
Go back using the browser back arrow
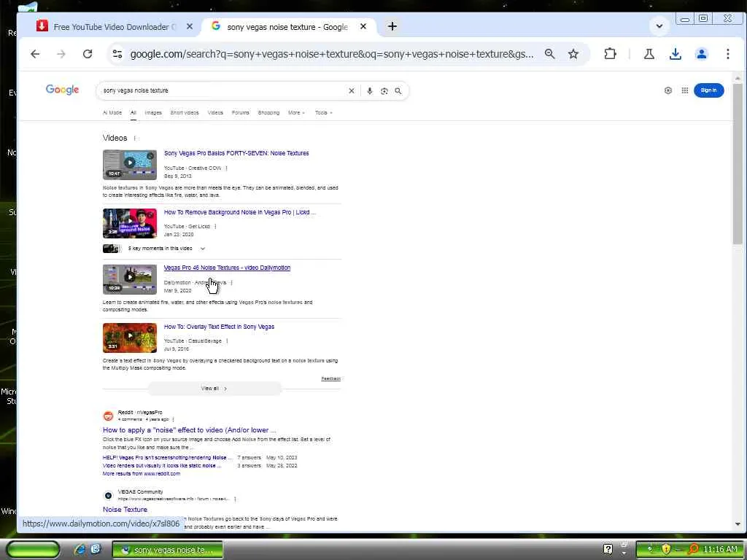pyautogui.click(x=35, y=54)
